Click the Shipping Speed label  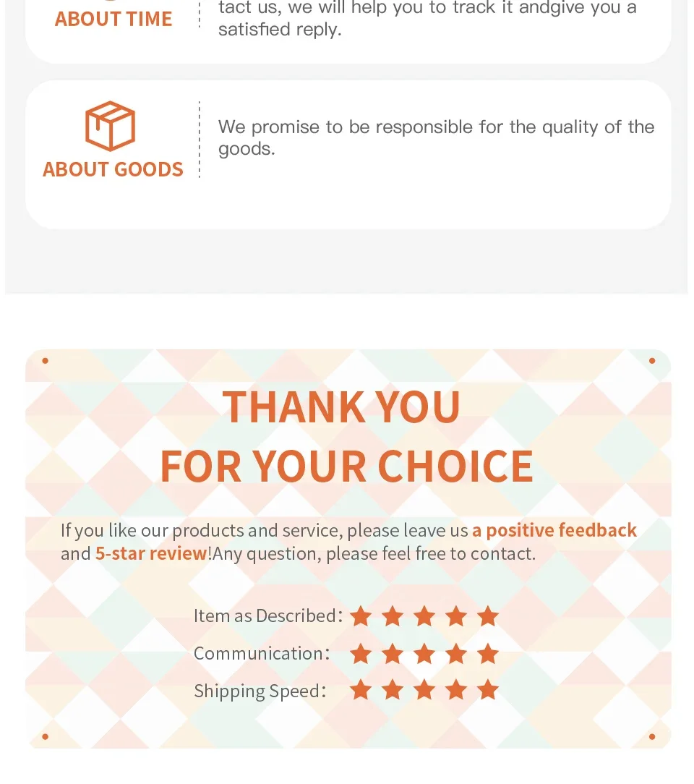(x=260, y=691)
